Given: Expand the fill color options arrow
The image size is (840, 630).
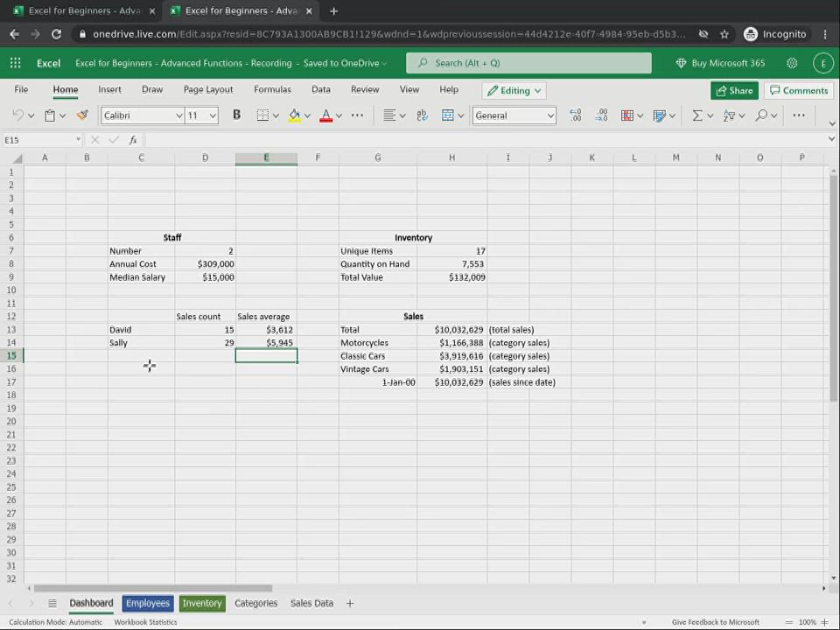Looking at the screenshot, I should 307,115.
